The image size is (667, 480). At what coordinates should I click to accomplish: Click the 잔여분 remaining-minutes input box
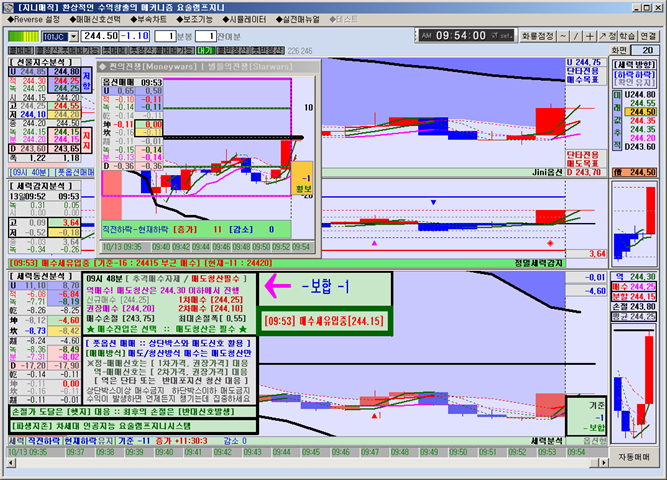(206, 37)
